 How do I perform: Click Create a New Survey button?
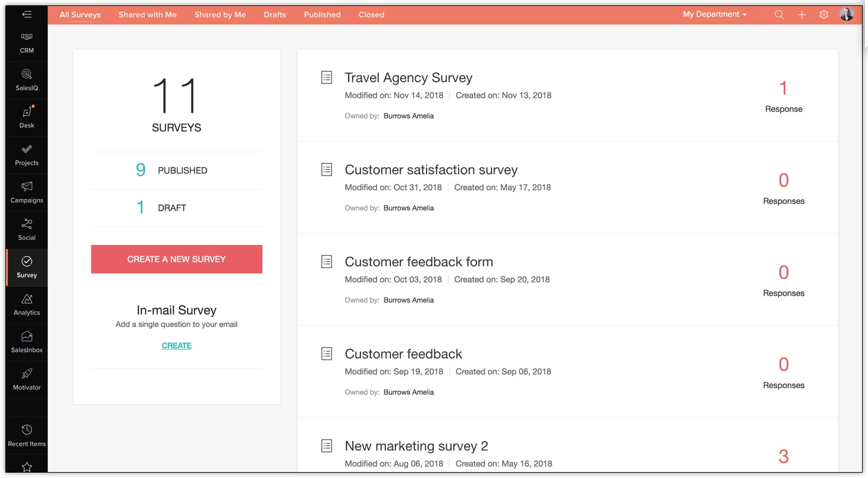177,259
